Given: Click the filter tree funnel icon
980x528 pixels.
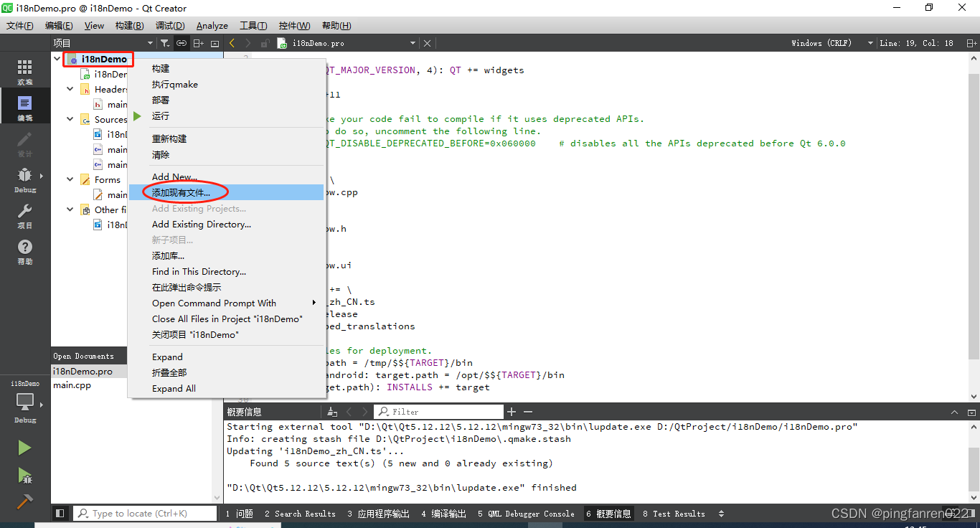Looking at the screenshot, I should [x=165, y=43].
